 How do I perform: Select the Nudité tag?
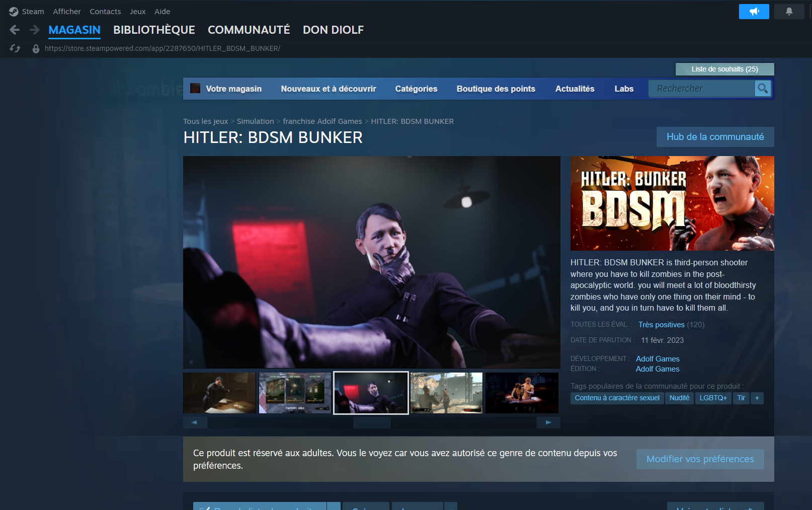[679, 398]
